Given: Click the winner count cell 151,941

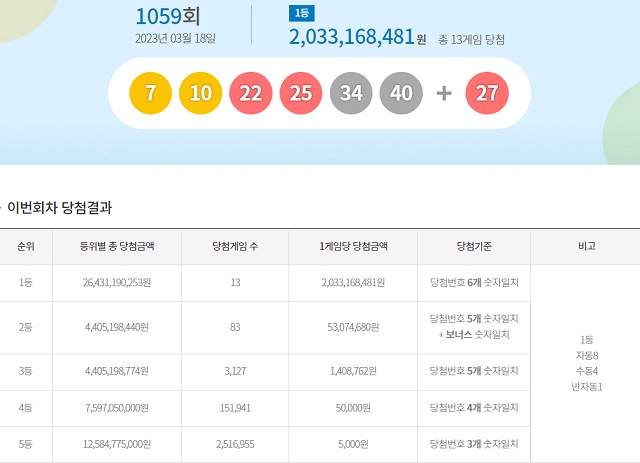Looking at the screenshot, I should 235,408.
